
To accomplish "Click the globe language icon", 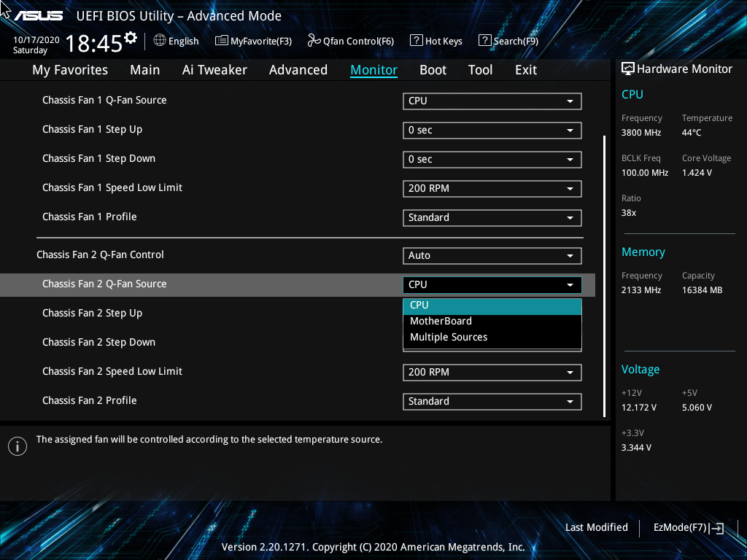I will 160,41.
